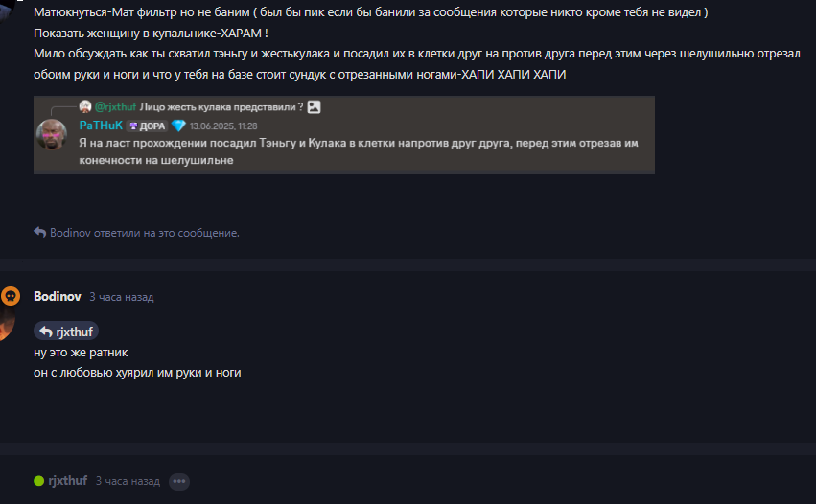Open rjxthuf's profile from bottom post header
816x504 pixels.
coord(68,481)
